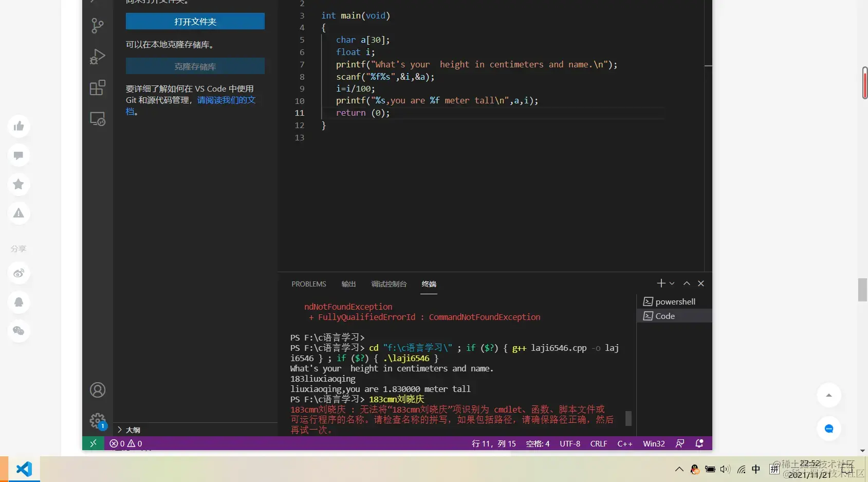The width and height of the screenshot is (868, 482).
Task: Open the Extensions view icon
Action: (x=97, y=88)
